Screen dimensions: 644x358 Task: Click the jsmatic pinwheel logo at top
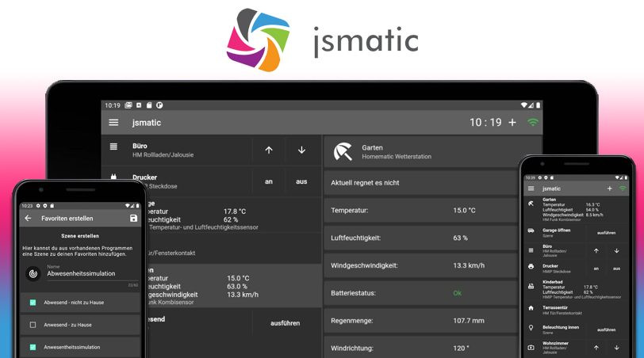pos(259,40)
